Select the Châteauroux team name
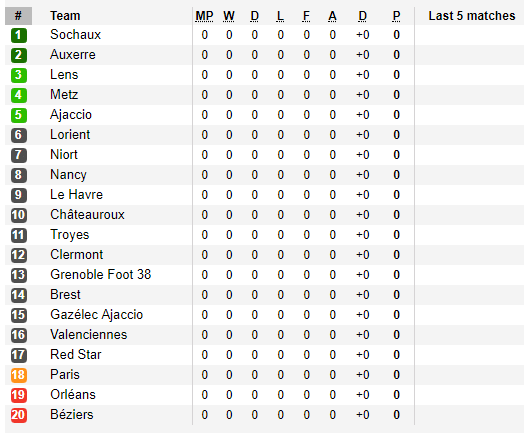The image size is (524, 433). (88, 214)
